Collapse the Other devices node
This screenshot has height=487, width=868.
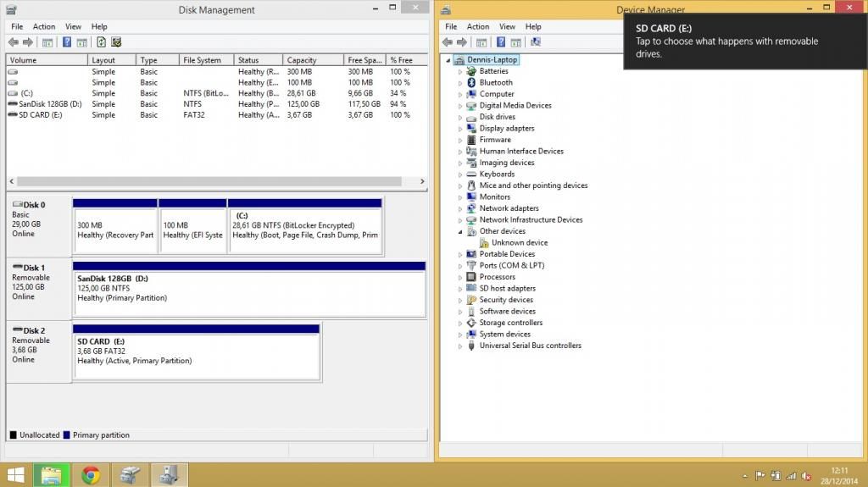460,232
